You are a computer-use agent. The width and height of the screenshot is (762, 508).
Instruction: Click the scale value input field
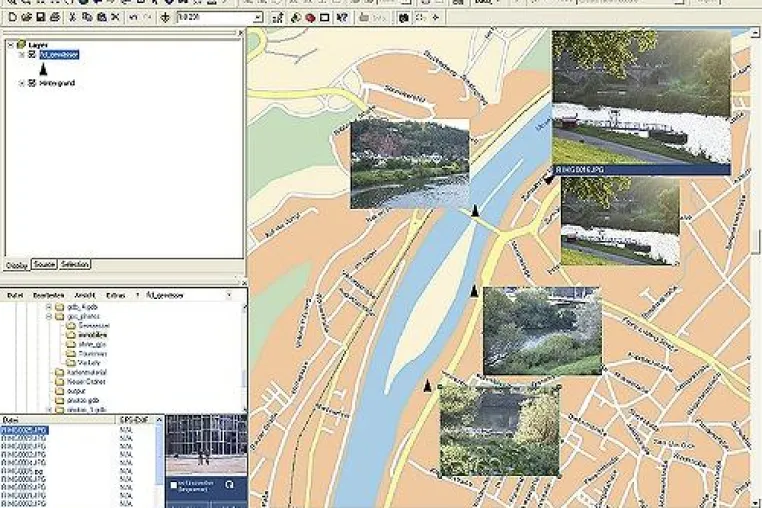pyautogui.click(x=215, y=18)
